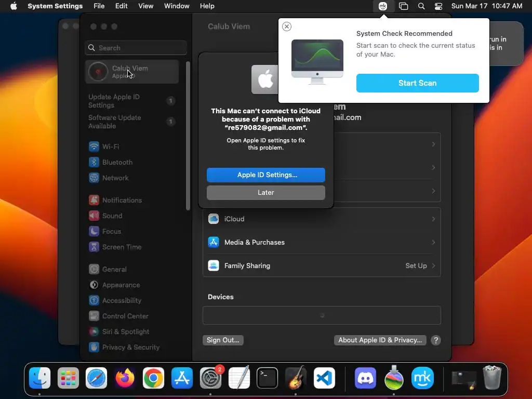Open Terminal from the Dock
532x399 pixels.
pos(268,378)
